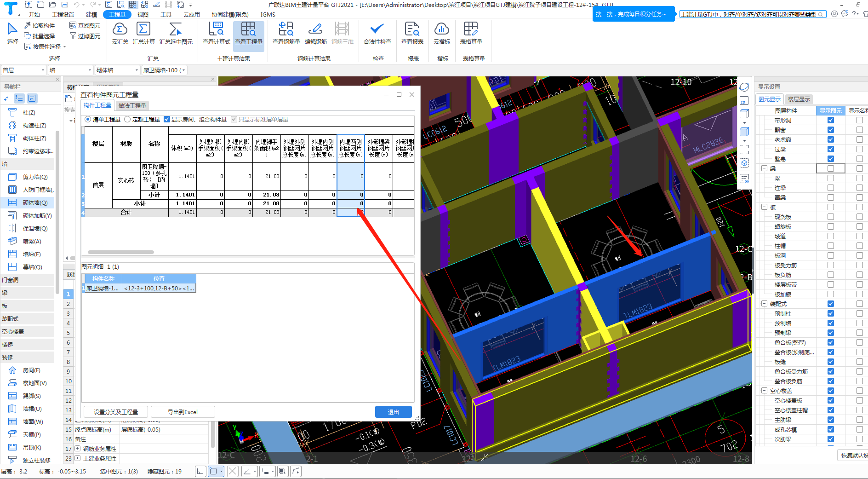Open the 开始 ribbon tab
Viewport: 868px width, 479px height.
pyautogui.click(x=34, y=14)
